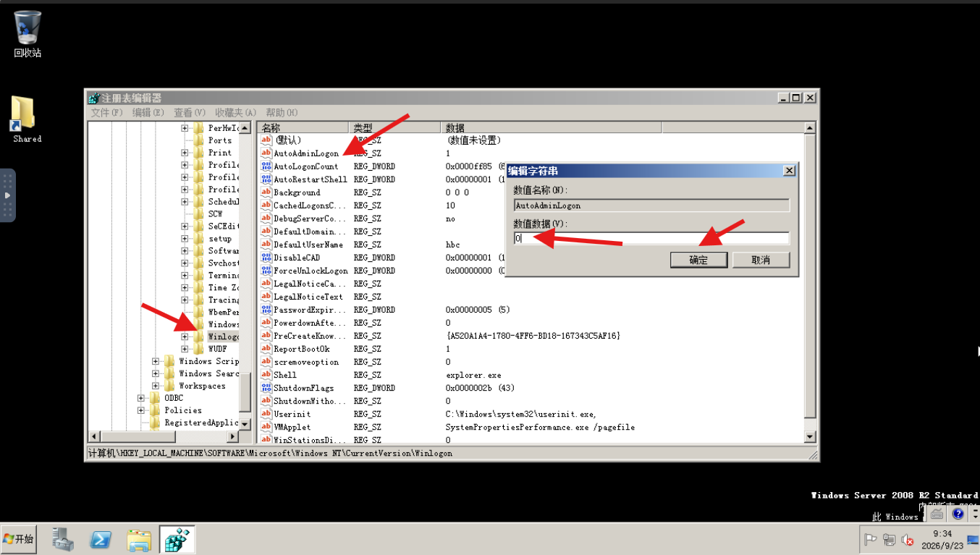The width and height of the screenshot is (980, 555).
Task: Select the AutoRestartShell value icon
Action: 266,179
